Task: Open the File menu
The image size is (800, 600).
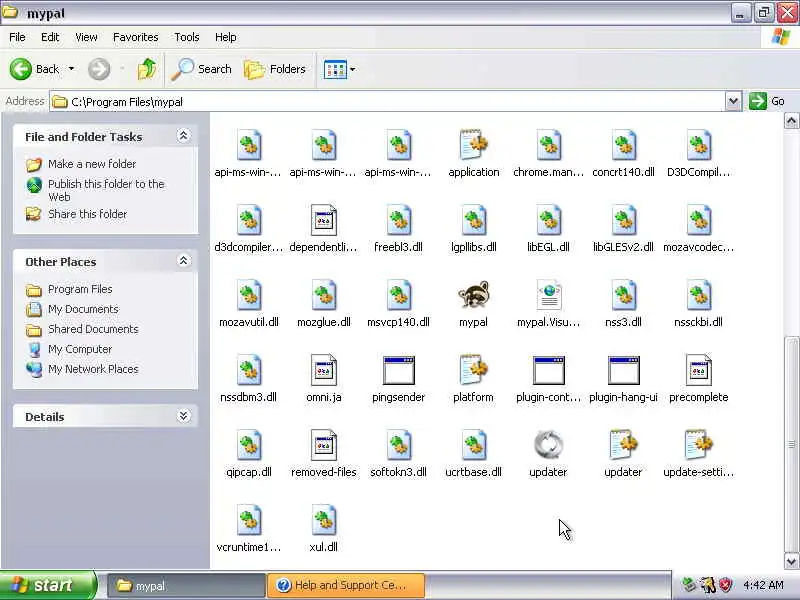Action: pos(17,37)
